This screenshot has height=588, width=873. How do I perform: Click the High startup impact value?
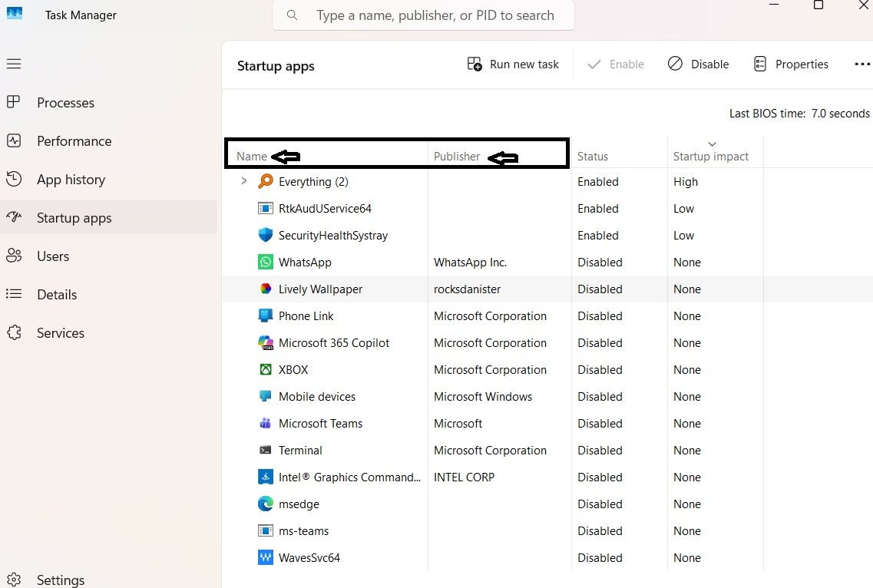686,181
